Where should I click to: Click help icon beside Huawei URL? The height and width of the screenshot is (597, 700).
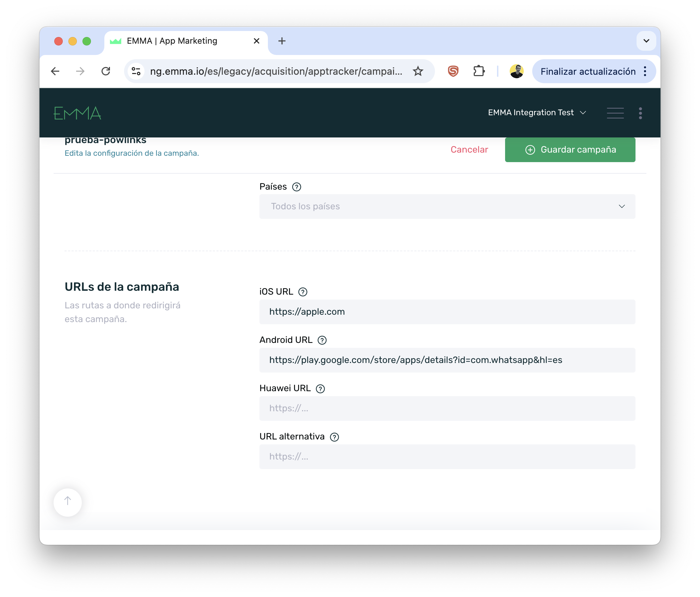(x=320, y=389)
